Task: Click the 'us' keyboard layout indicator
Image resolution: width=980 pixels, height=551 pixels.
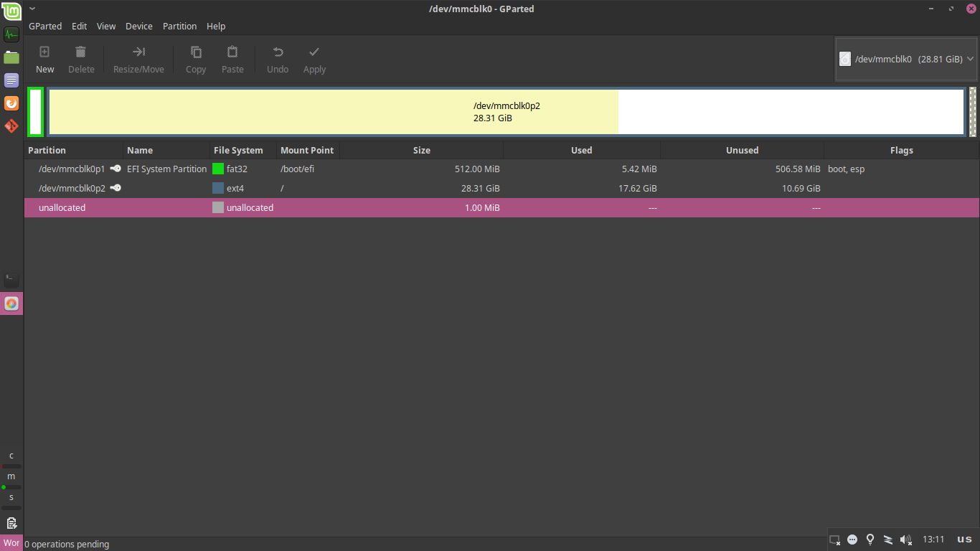Action: (x=964, y=540)
